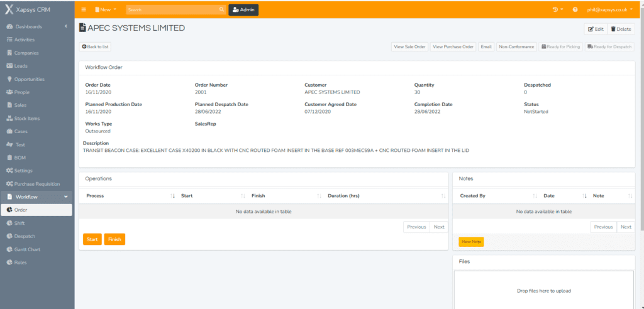Viewport: 644px width, 309px height.
Task: Click the search magnifier icon
Action: pyautogui.click(x=221, y=9)
